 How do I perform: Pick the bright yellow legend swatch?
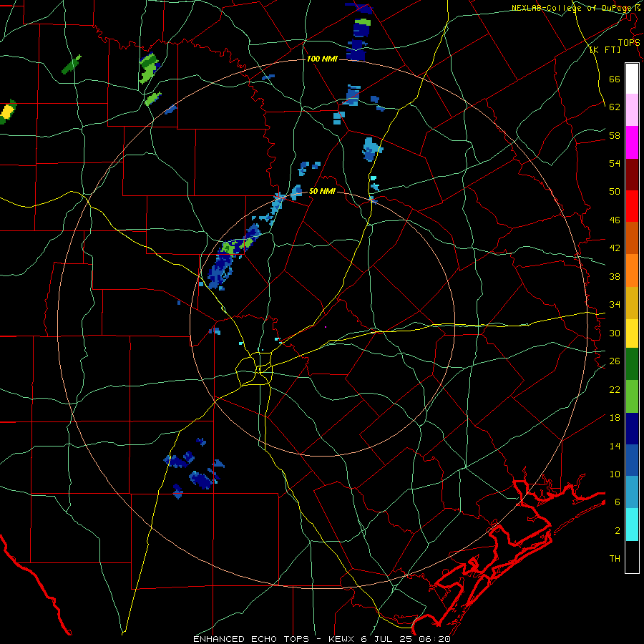click(632, 333)
